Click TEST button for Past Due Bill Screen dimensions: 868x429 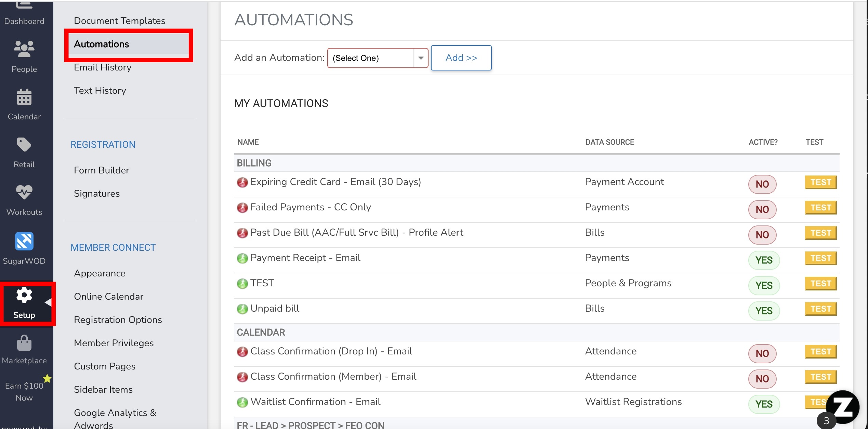(821, 233)
